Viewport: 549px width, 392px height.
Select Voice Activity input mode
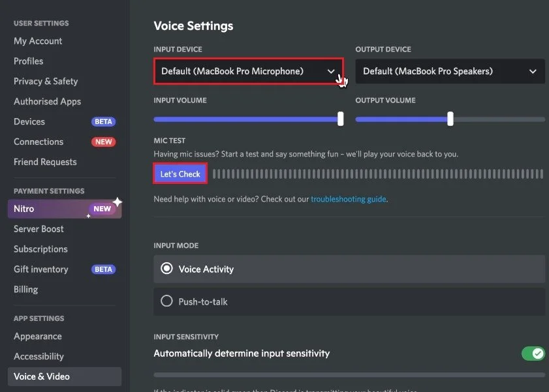pos(349,269)
